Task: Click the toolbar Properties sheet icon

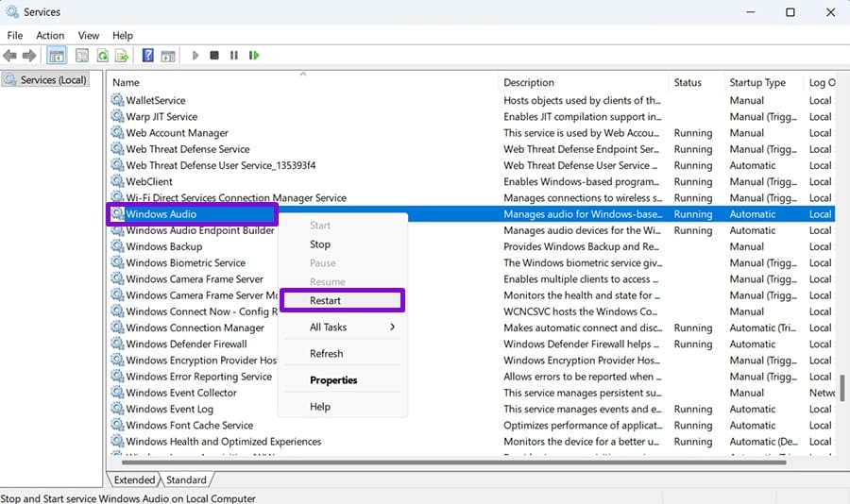Action: coord(82,56)
